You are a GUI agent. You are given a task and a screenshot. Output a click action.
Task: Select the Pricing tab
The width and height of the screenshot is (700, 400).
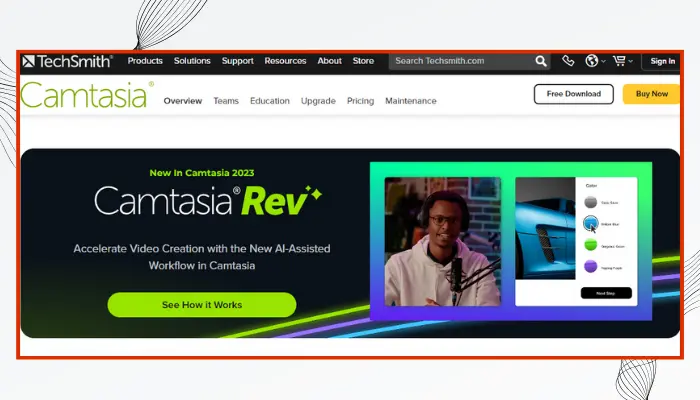360,101
